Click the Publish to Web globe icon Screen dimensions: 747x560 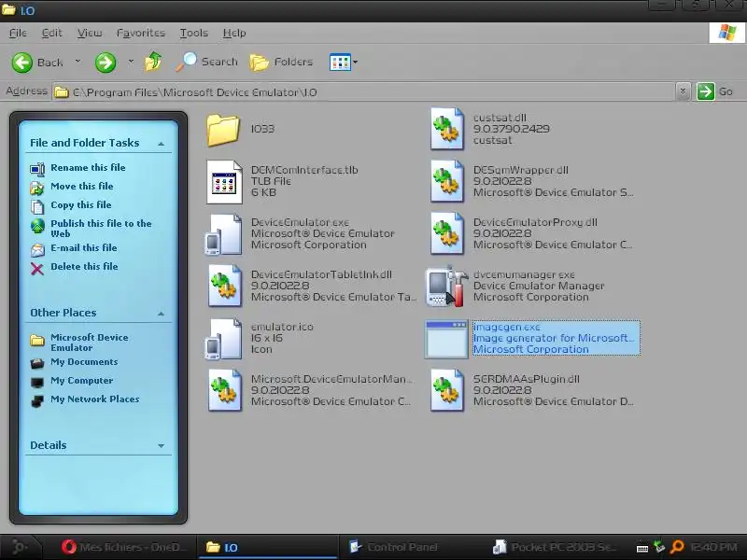37,226
